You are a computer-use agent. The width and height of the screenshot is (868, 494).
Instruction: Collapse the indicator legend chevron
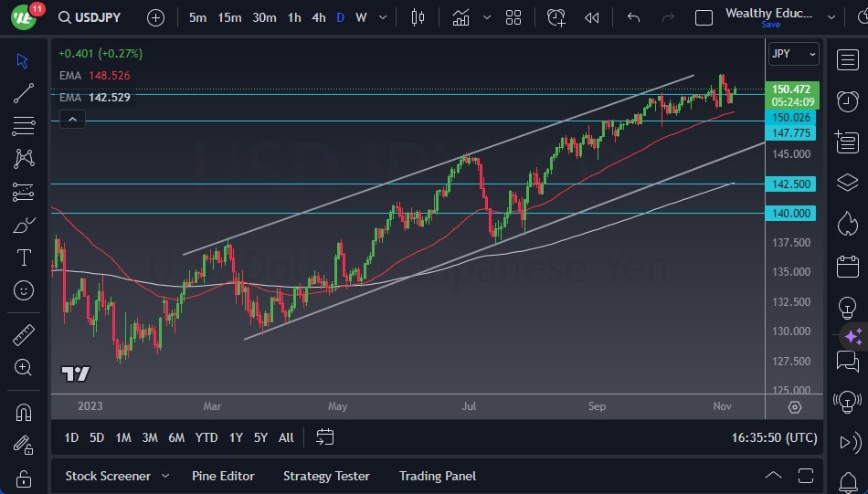point(72,119)
